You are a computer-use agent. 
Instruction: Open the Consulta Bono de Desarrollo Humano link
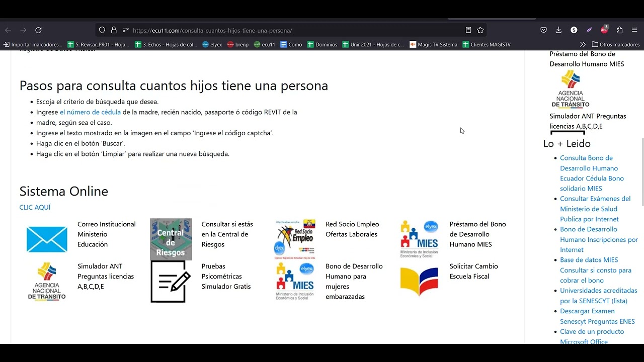point(586,157)
